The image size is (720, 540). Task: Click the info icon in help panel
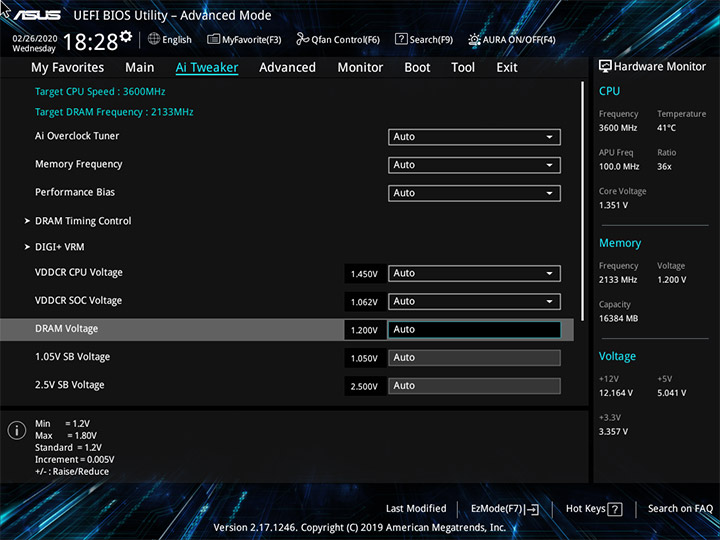click(17, 430)
